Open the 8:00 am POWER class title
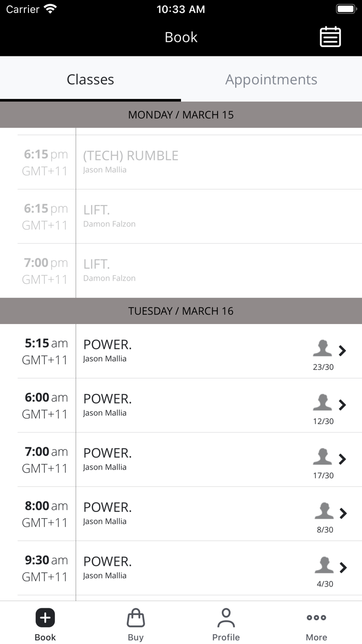The height and width of the screenshot is (644, 362). coord(108,507)
